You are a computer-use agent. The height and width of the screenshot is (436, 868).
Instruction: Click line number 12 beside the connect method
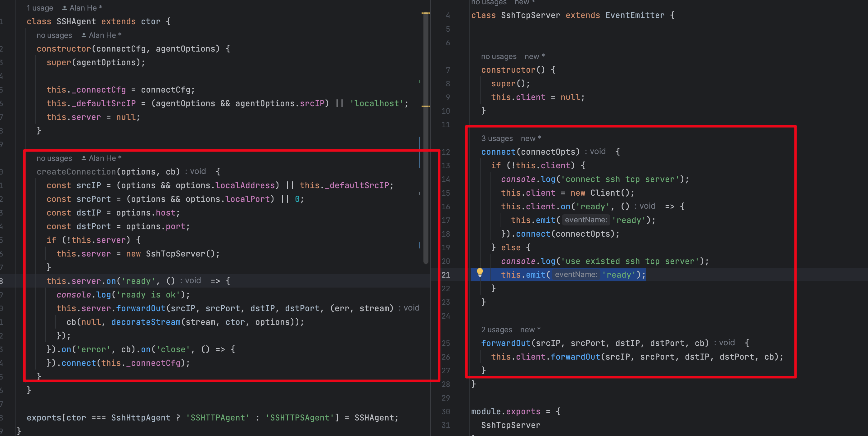(x=446, y=152)
